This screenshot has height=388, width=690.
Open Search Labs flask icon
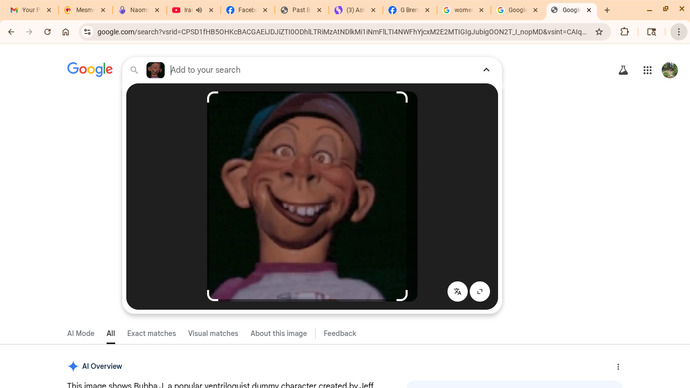point(623,70)
